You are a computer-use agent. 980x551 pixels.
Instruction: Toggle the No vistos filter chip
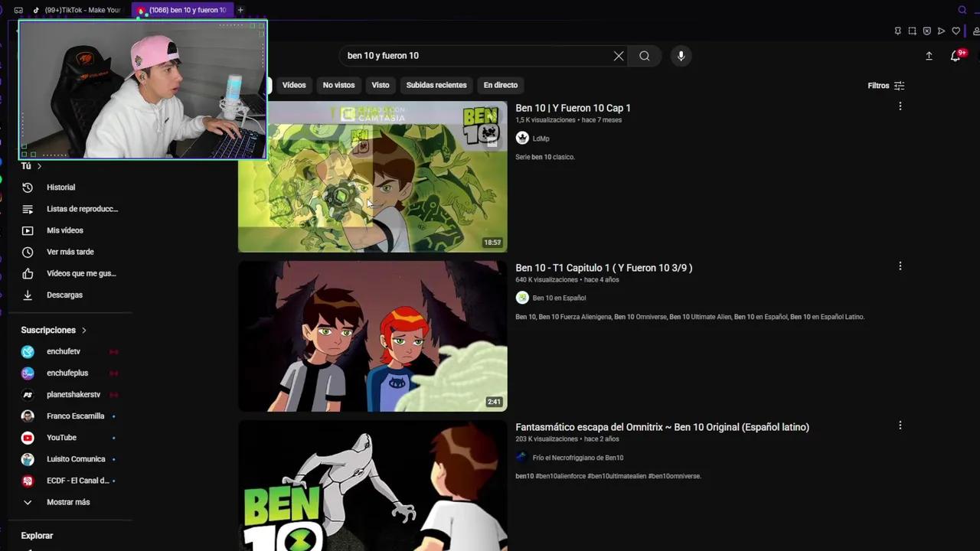pyautogui.click(x=338, y=85)
